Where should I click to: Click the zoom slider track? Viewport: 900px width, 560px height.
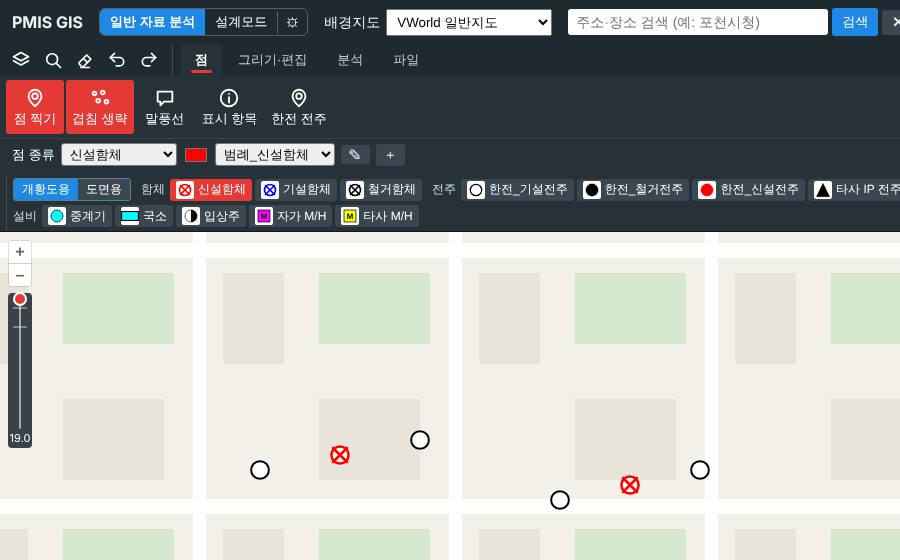pos(20,367)
